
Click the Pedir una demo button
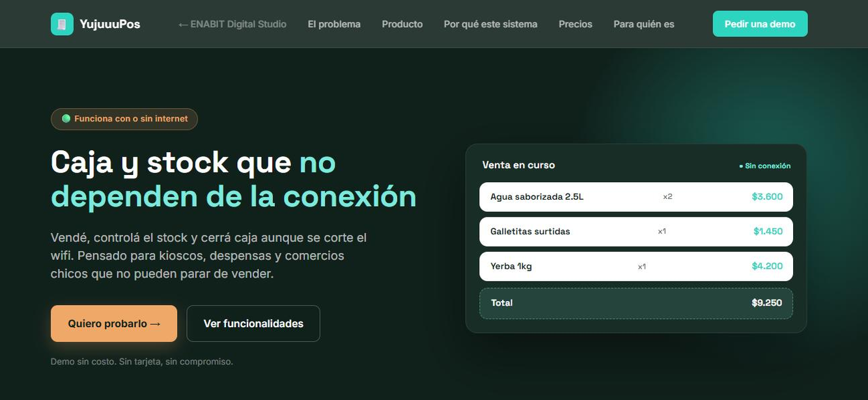(760, 24)
